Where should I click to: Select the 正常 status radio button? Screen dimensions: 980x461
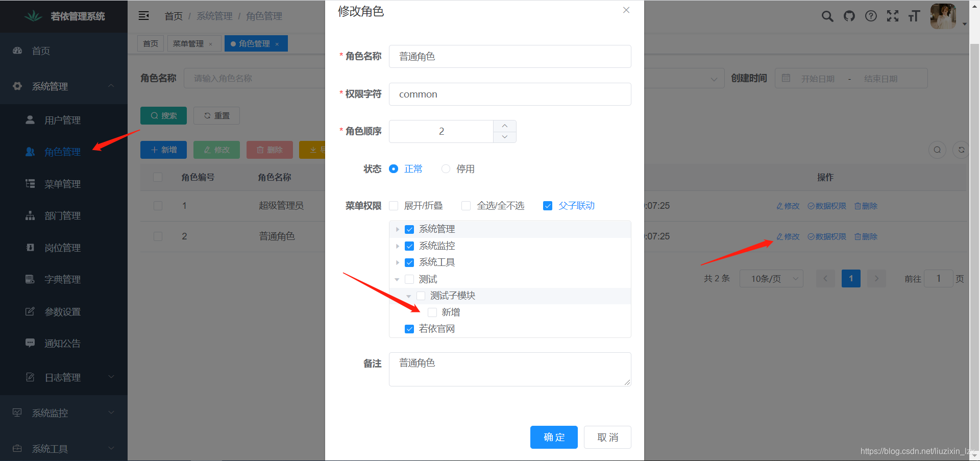(394, 169)
